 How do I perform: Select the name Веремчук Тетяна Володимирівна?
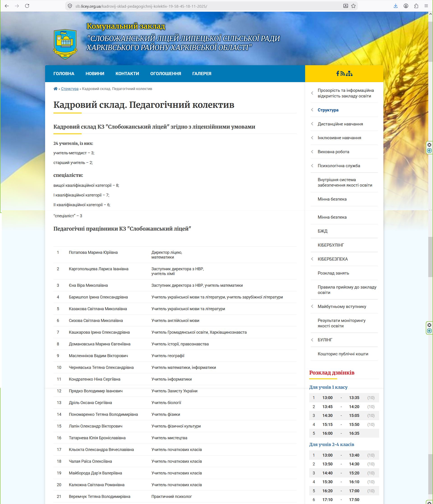click(x=99, y=497)
